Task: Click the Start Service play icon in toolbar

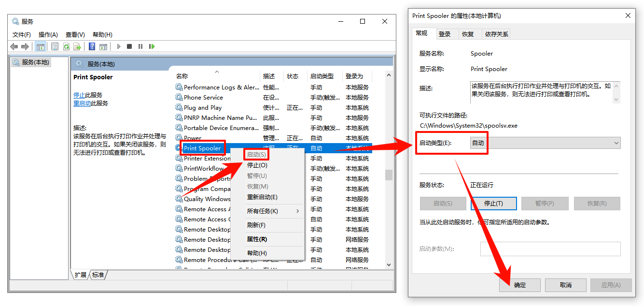Action: 119,46
